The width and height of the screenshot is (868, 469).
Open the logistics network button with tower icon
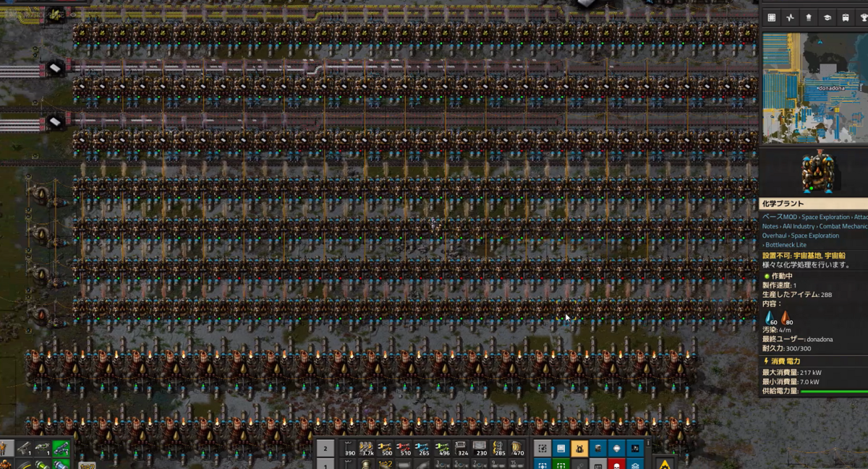pyautogui.click(x=809, y=17)
